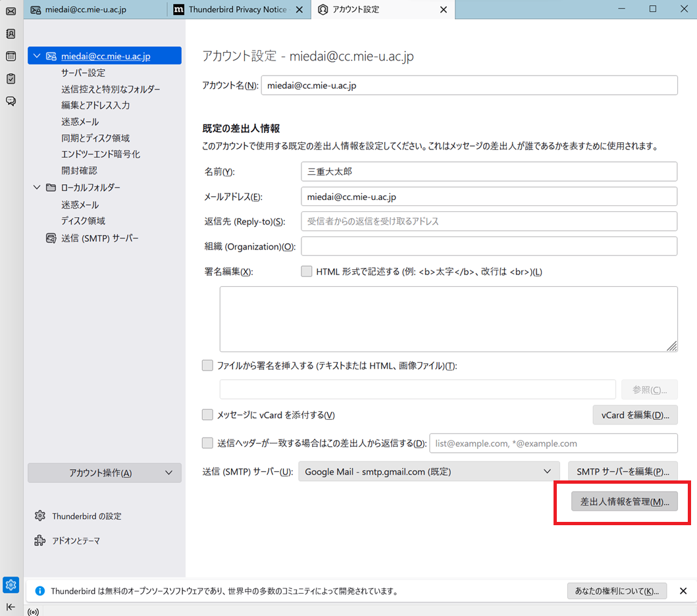Open the Calendar space icon

[11, 56]
